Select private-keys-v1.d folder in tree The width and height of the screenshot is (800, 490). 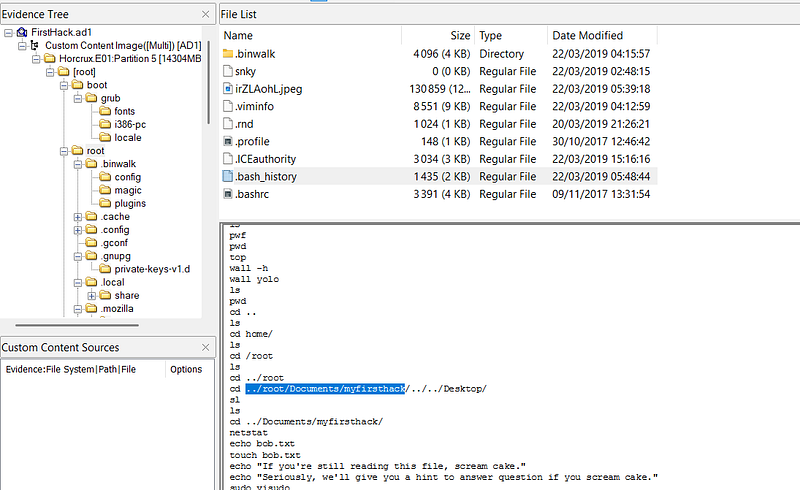coord(152,269)
